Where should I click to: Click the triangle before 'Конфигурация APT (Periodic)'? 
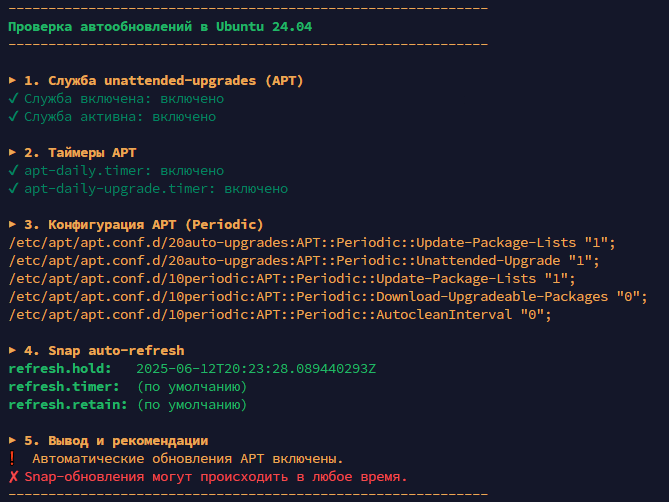point(12,224)
